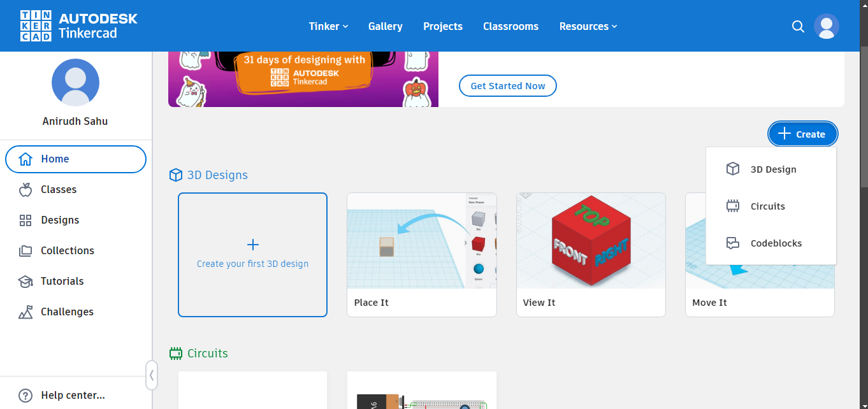This screenshot has height=409, width=868.
Task: Expand the Resources dropdown menu
Action: click(x=588, y=26)
